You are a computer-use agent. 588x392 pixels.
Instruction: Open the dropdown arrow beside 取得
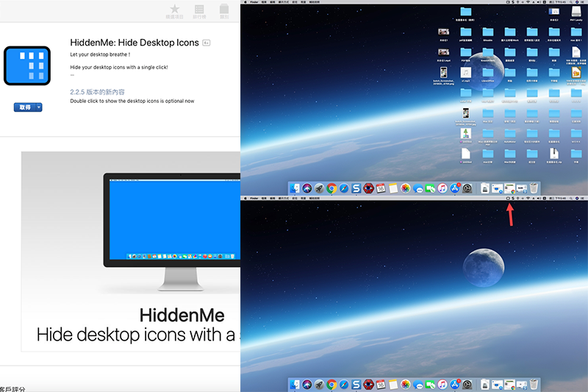click(x=39, y=107)
